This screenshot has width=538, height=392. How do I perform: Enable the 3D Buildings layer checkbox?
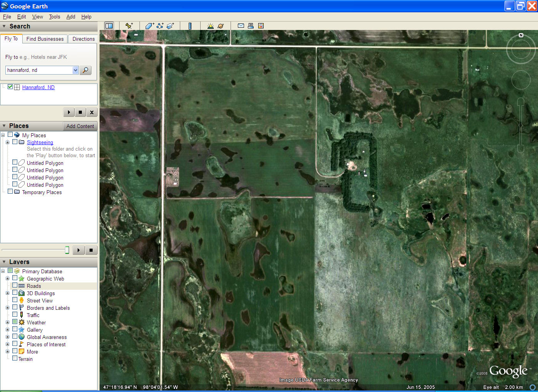[15, 292]
